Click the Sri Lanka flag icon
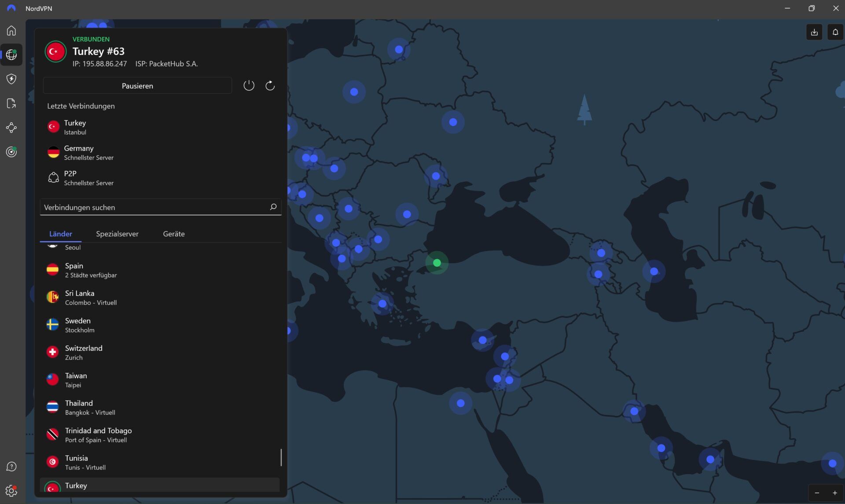 [x=52, y=297]
